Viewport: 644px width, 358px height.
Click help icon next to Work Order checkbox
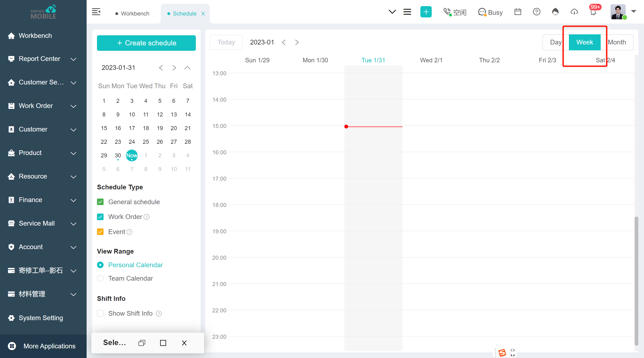click(x=146, y=217)
